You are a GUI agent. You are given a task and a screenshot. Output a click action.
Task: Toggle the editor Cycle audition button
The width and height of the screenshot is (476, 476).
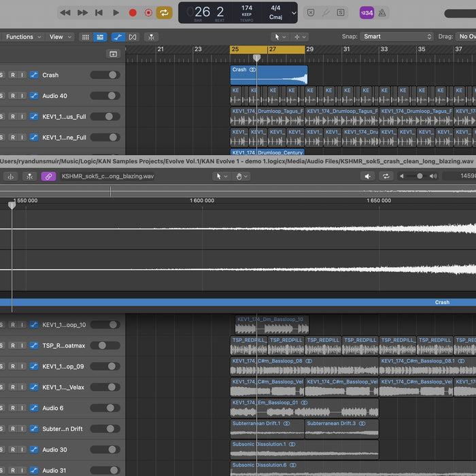coord(386,176)
